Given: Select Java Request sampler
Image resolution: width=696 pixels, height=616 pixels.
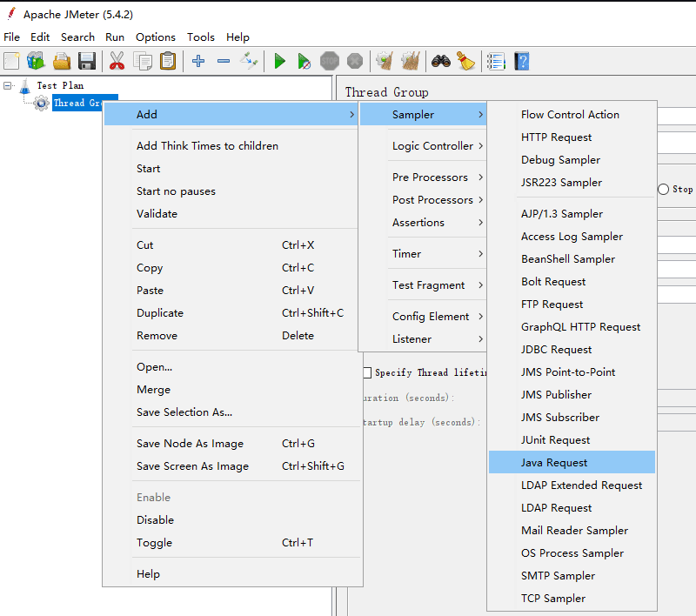Looking at the screenshot, I should coord(572,463).
